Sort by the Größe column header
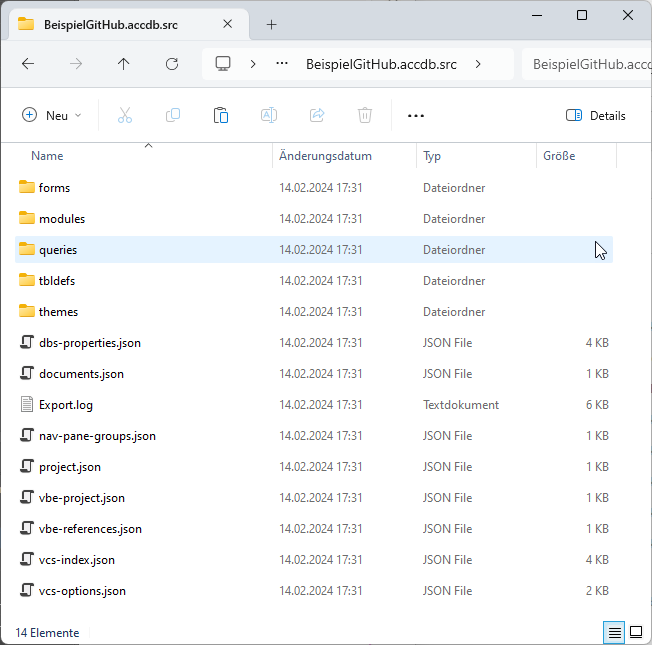Viewport: 652px width, 645px height. pos(559,156)
